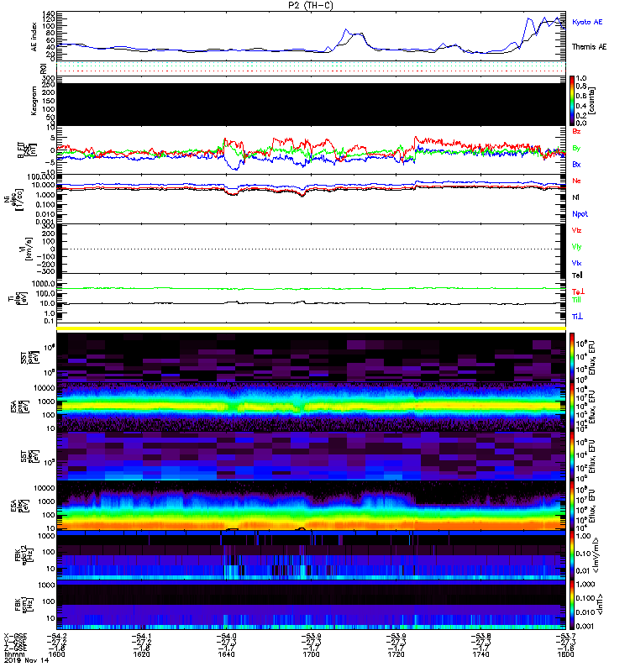Click the yellow bar above the SST panel
This screenshot has height=672, width=630.
[311, 328]
